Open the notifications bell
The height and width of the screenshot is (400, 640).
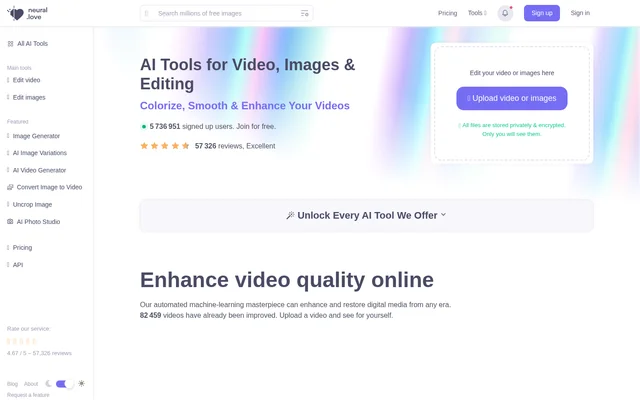505,13
